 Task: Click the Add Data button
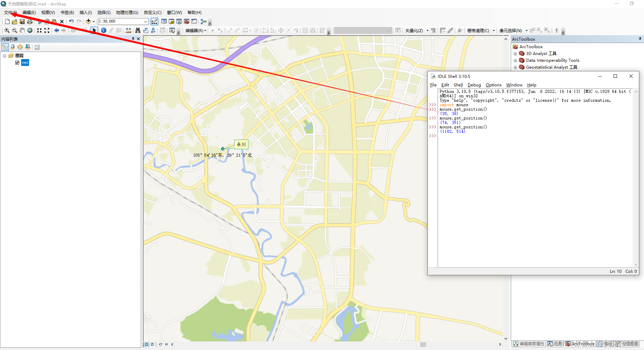pyautogui.click(x=88, y=21)
